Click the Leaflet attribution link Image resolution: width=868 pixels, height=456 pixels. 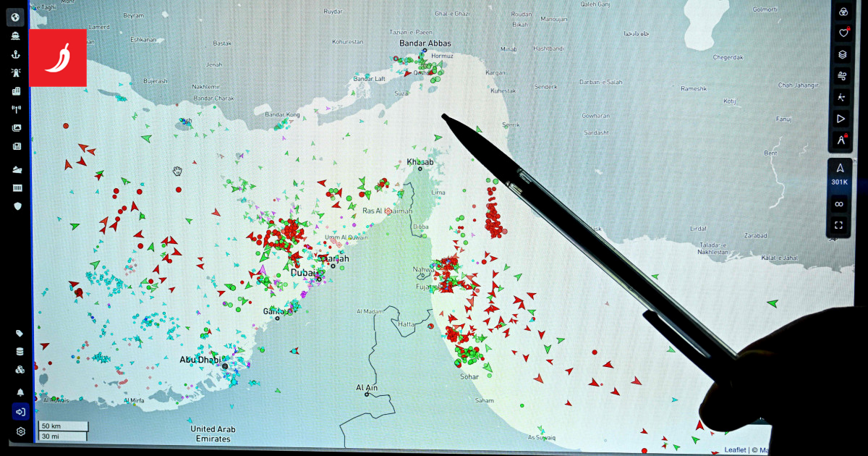point(735,450)
